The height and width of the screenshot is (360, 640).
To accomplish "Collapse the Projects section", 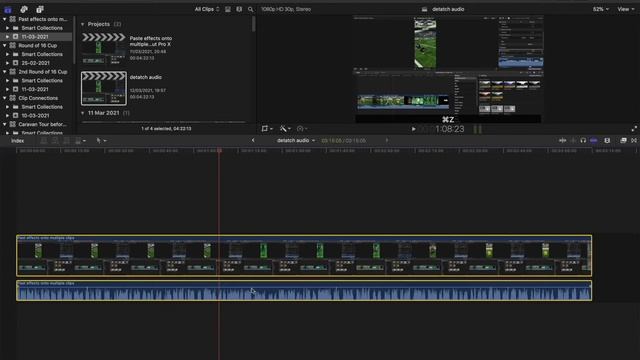I will click(x=83, y=24).
